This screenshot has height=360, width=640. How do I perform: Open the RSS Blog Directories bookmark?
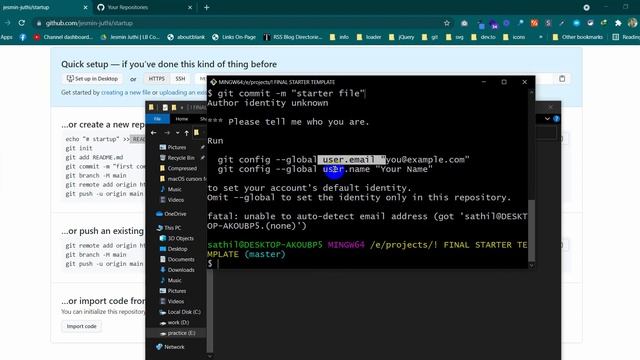click(x=293, y=37)
